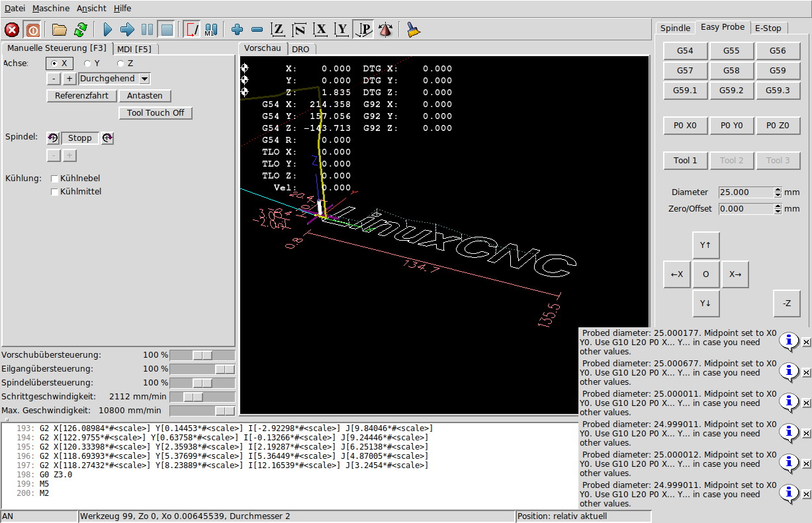Image resolution: width=812 pixels, height=523 pixels.
Task: Select the Y axis radio button
Action: (x=92, y=63)
